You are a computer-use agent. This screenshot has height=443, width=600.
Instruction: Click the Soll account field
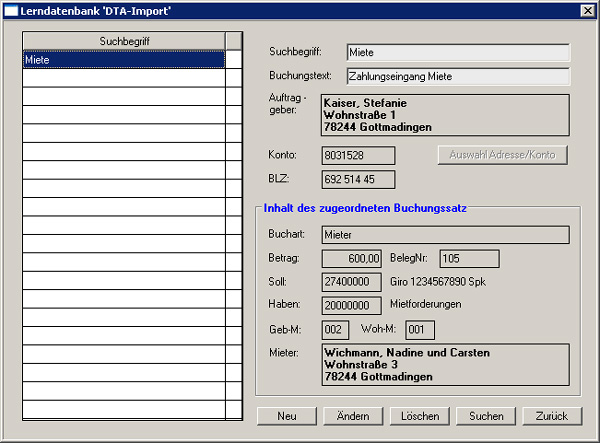[351, 283]
